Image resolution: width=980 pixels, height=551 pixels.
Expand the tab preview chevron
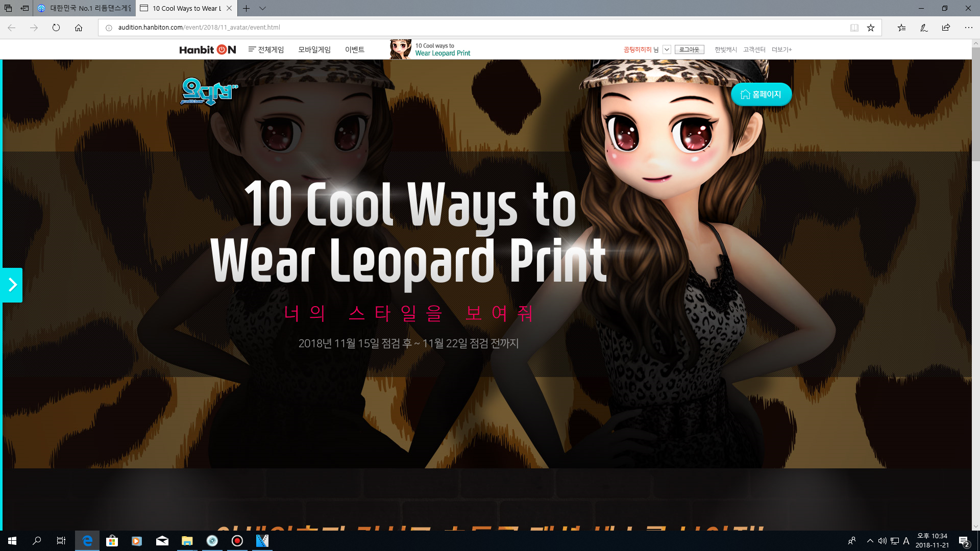point(262,8)
